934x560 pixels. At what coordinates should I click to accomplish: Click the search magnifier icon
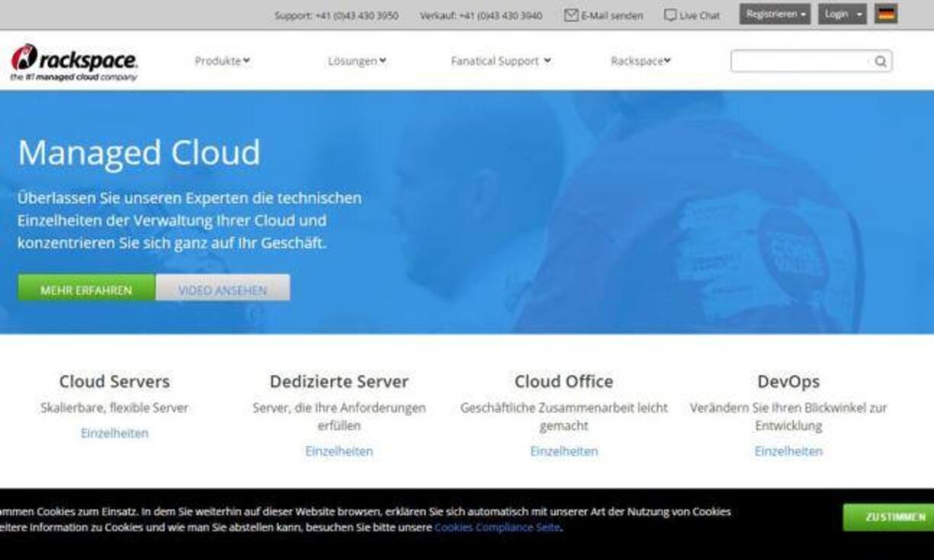click(x=881, y=59)
